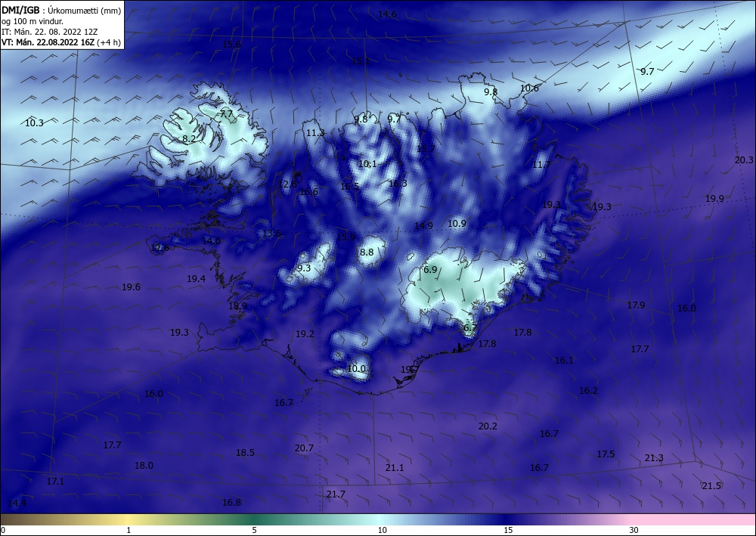Click the 16.3 value label
Image resolution: width=756 pixels, height=536 pixels.
pos(398,183)
